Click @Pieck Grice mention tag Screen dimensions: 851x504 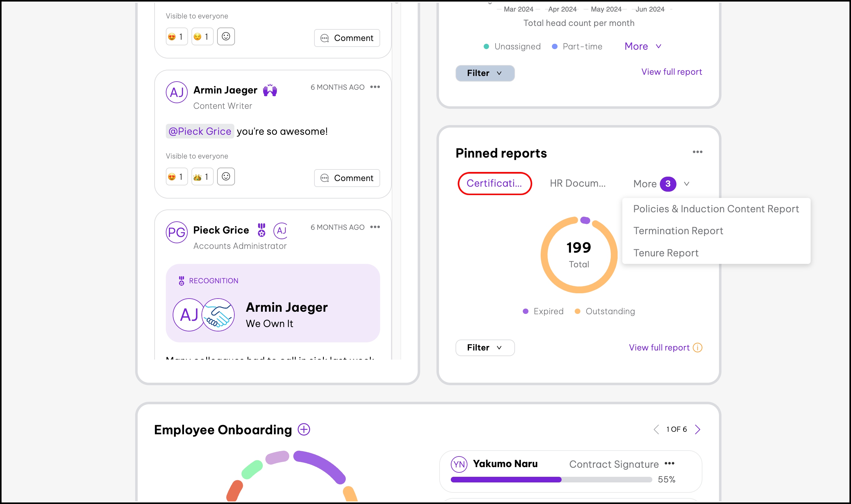click(200, 131)
